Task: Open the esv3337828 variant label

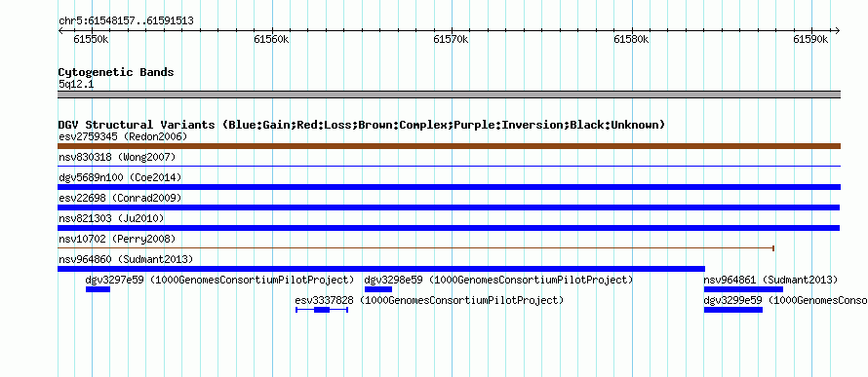Action: tap(429, 300)
